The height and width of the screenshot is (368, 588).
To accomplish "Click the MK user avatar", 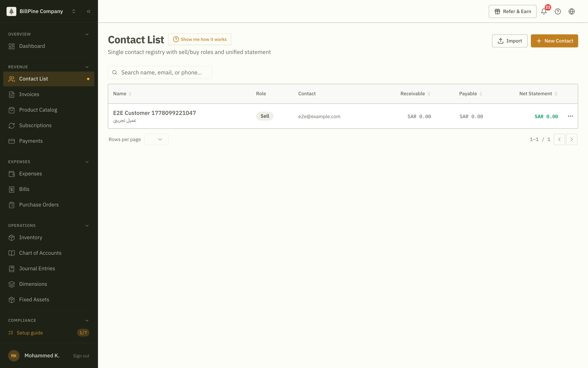I will click(x=14, y=356).
